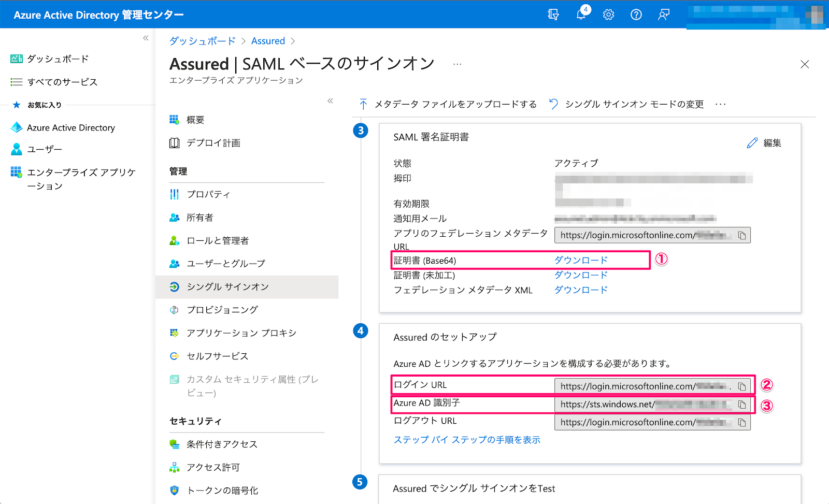Download 証明書 (Base64)
This screenshot has height=504, width=829.
click(x=581, y=260)
